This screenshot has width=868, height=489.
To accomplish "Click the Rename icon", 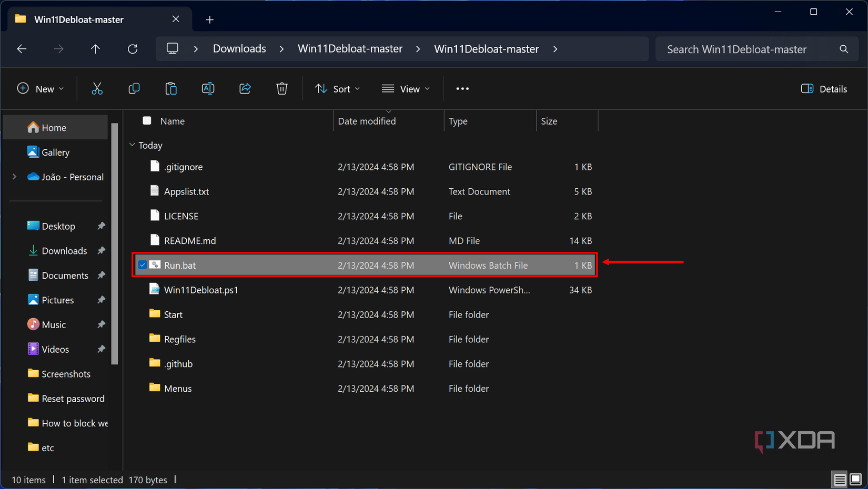I will (208, 89).
